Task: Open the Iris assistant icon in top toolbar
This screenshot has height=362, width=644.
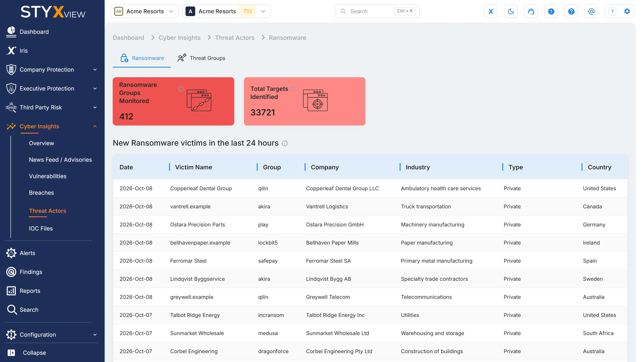Action: [490, 11]
